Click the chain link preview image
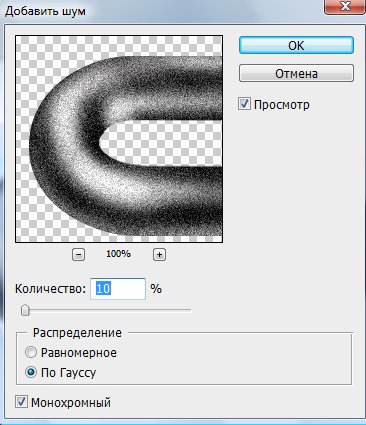The height and width of the screenshot is (425, 366). click(x=119, y=139)
